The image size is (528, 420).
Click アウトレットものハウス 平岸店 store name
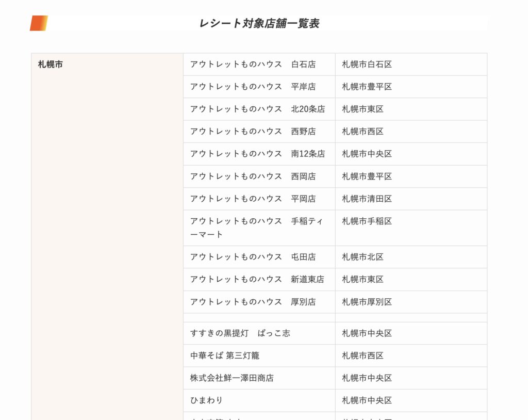tap(253, 87)
